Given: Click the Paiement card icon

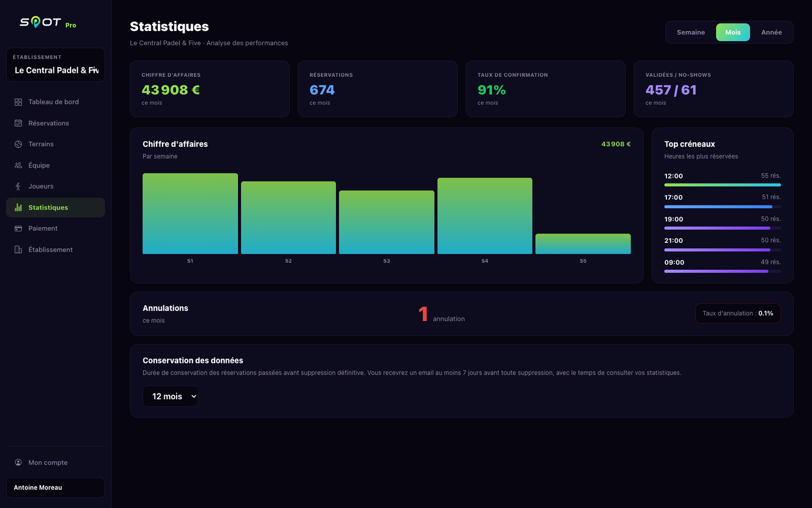Looking at the screenshot, I should coord(18,229).
